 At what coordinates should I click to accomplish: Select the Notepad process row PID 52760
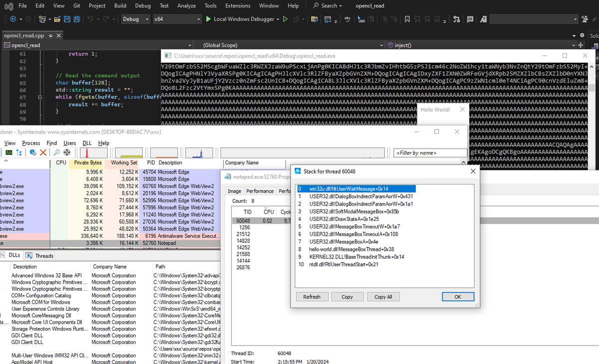coord(110,243)
